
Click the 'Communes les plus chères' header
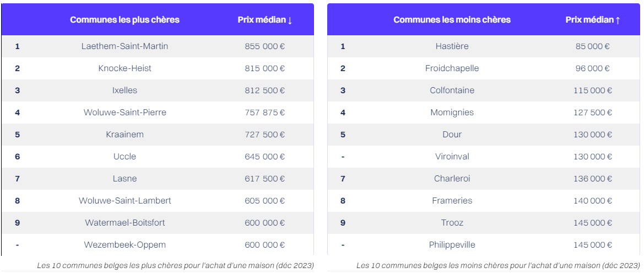point(125,20)
